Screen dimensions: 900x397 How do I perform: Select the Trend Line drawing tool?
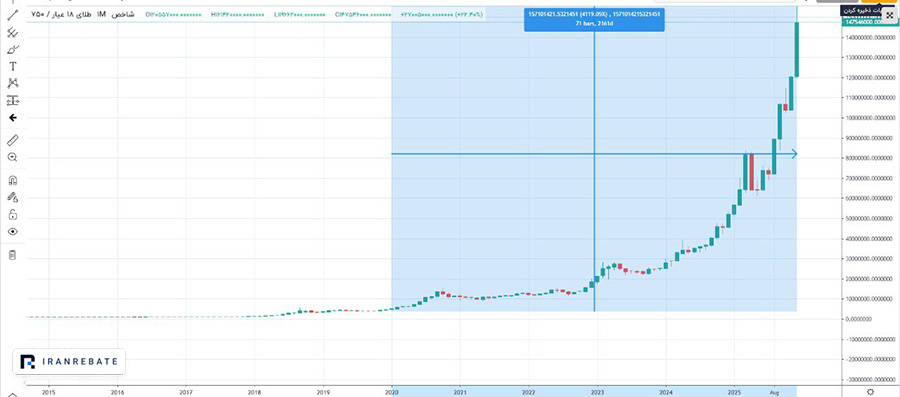point(13,15)
